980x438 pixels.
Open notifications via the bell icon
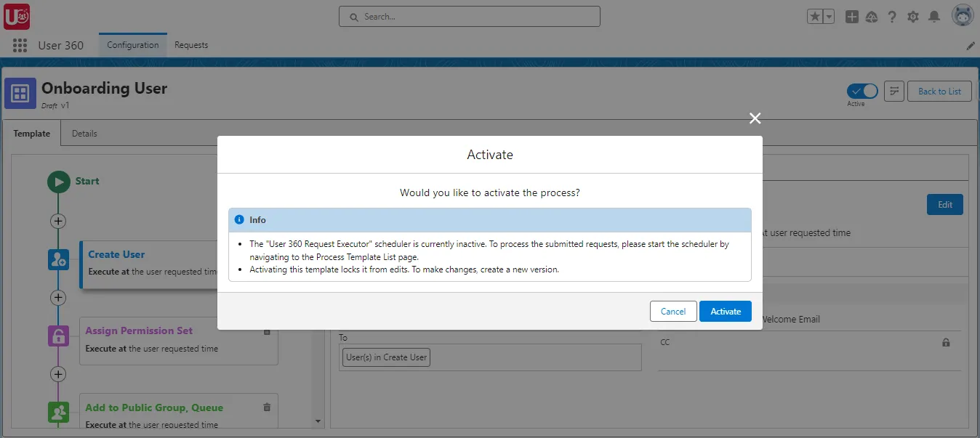click(934, 16)
